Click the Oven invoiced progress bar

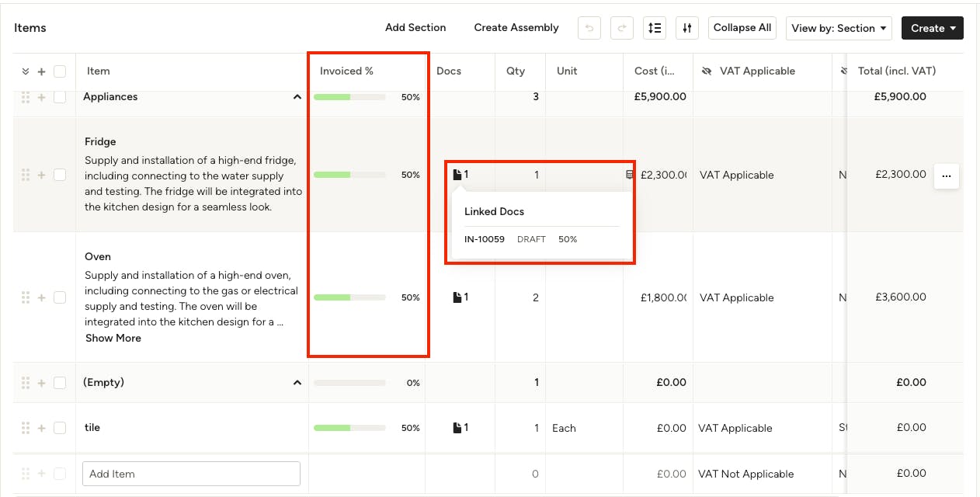tap(349, 297)
